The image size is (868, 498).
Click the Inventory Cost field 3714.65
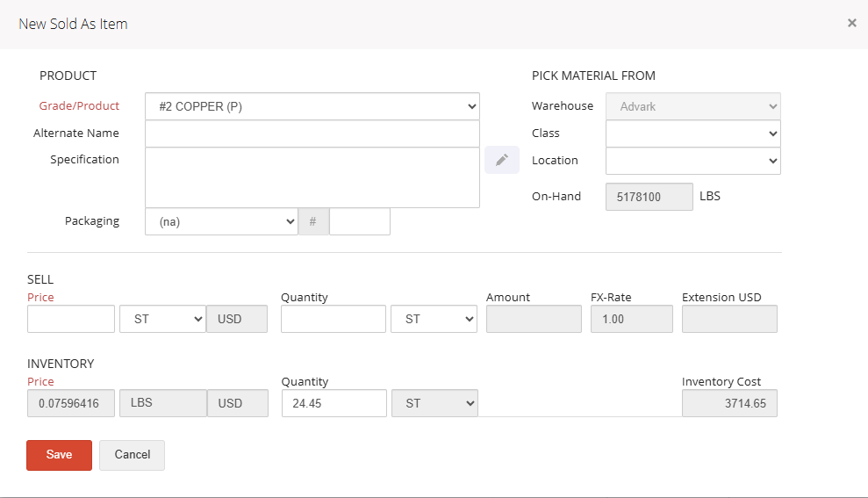[x=729, y=403]
